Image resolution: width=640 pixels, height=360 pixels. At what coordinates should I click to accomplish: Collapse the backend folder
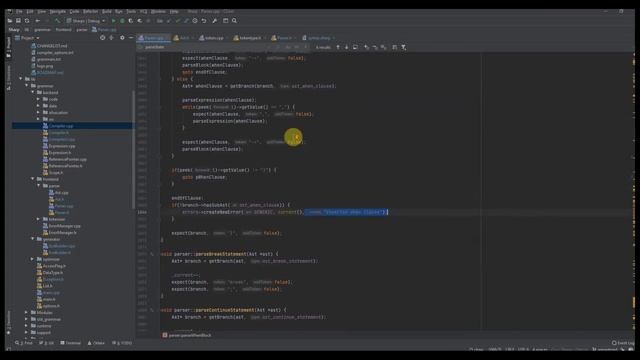click(x=33, y=92)
